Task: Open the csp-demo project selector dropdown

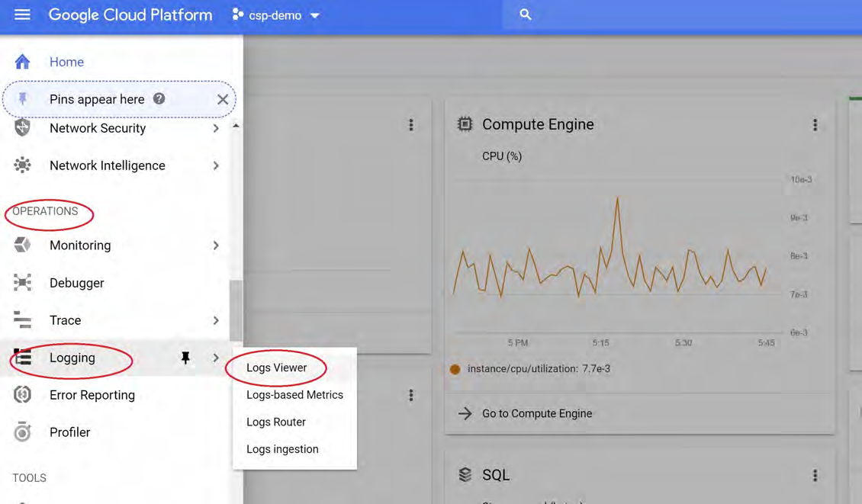Action: 315,15
